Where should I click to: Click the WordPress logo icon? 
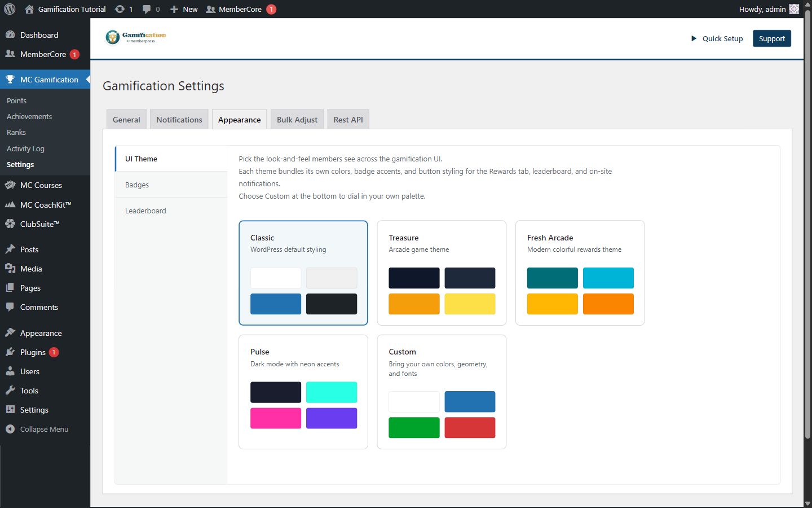pyautogui.click(x=10, y=9)
